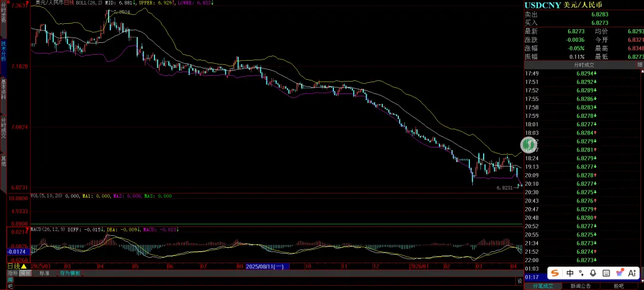Click the 美元/人民币 日线 chart title
644x290 pixels.
click(x=55, y=2)
